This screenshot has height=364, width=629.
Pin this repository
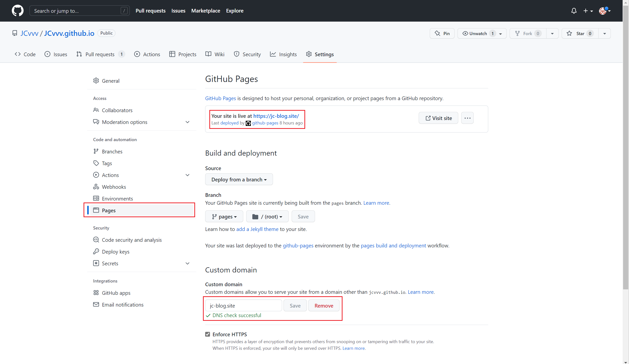[442, 33]
